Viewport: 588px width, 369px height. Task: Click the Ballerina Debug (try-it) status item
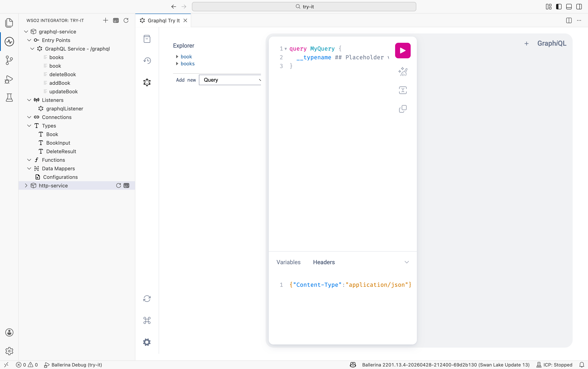click(x=73, y=365)
